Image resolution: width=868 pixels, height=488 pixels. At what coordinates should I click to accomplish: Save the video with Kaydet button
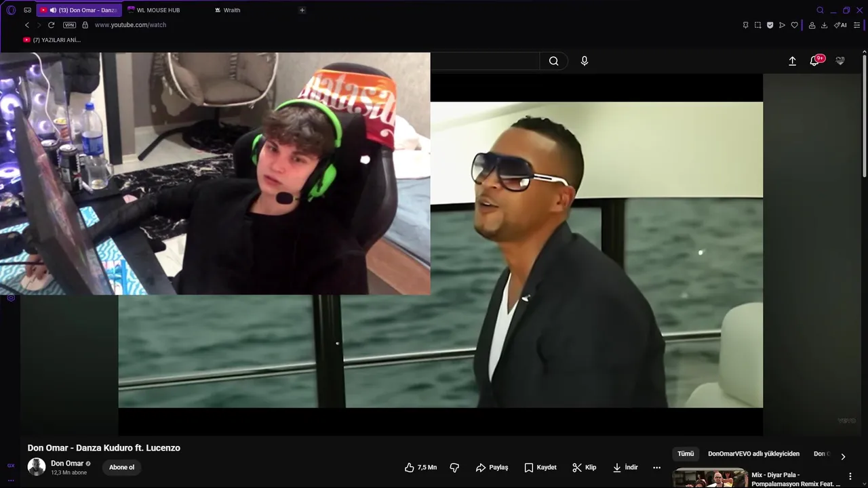[x=540, y=468]
